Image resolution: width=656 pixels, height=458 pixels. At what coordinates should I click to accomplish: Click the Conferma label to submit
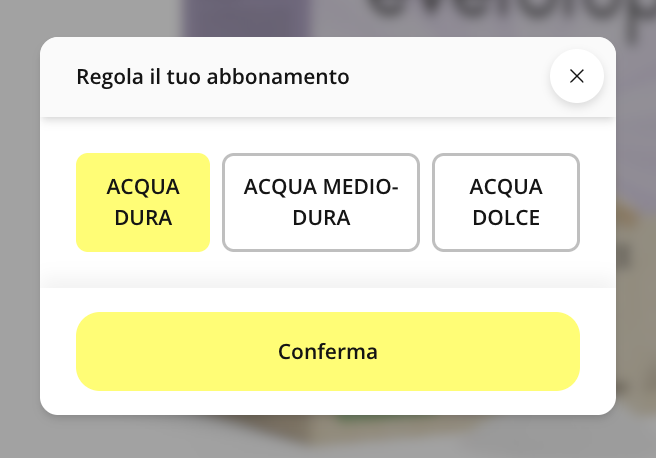pos(328,352)
